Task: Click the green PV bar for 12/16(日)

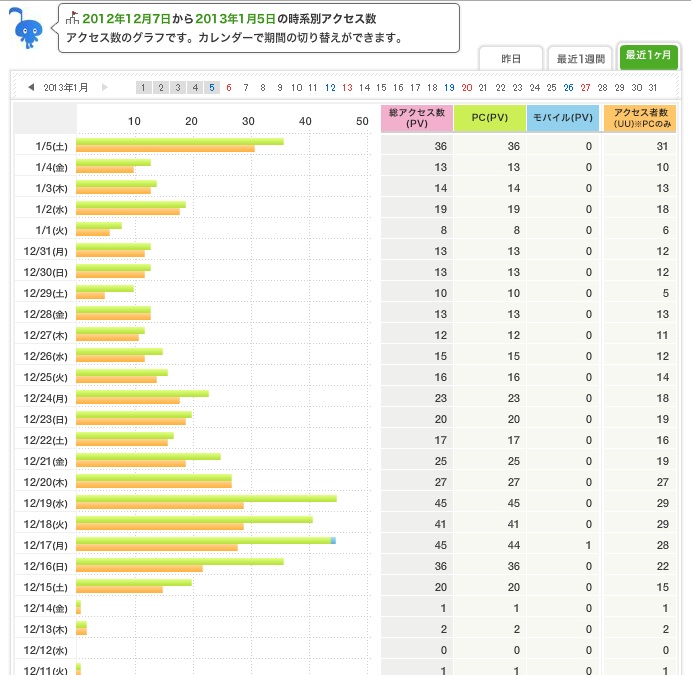Action: [x=180, y=561]
